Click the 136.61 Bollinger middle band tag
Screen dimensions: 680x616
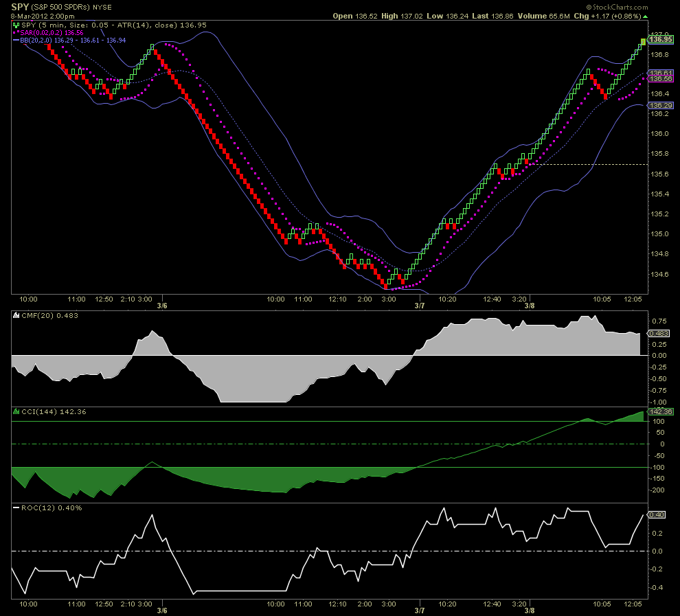661,73
